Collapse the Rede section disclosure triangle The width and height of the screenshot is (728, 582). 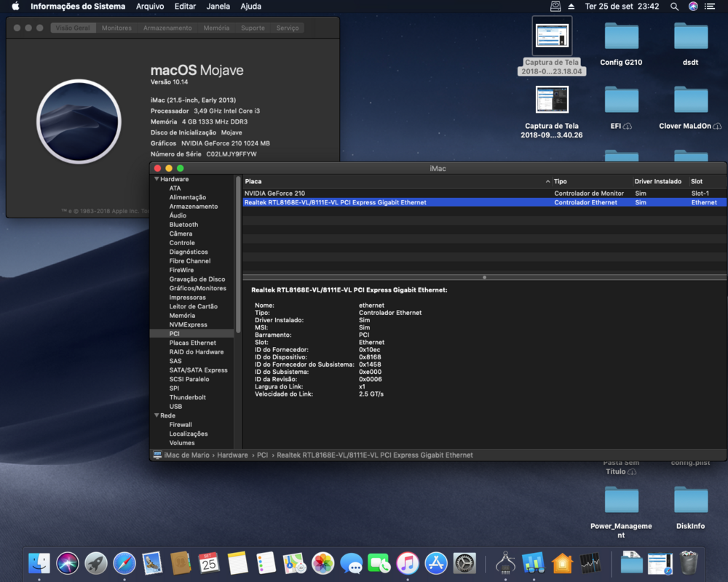coord(156,415)
